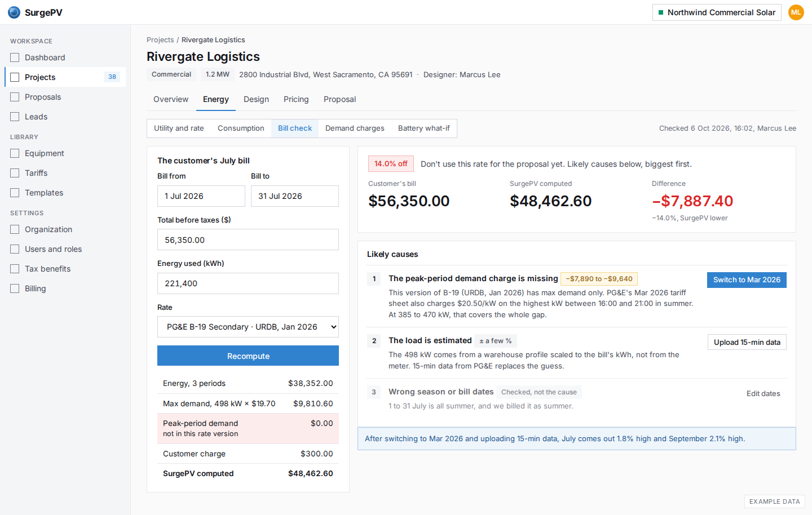Open the ML user avatar menu

coord(796,12)
